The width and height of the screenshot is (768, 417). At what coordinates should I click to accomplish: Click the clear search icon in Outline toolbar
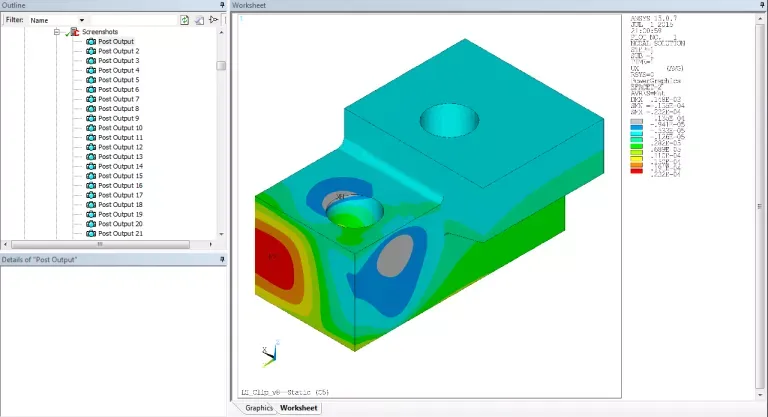tap(199, 20)
